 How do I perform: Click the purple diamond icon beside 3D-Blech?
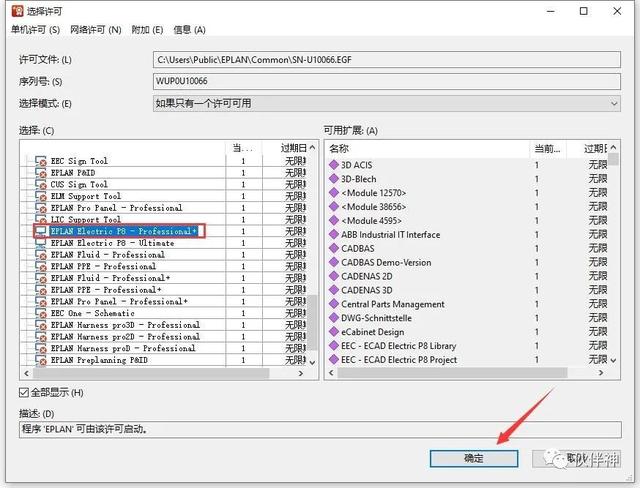(334, 178)
